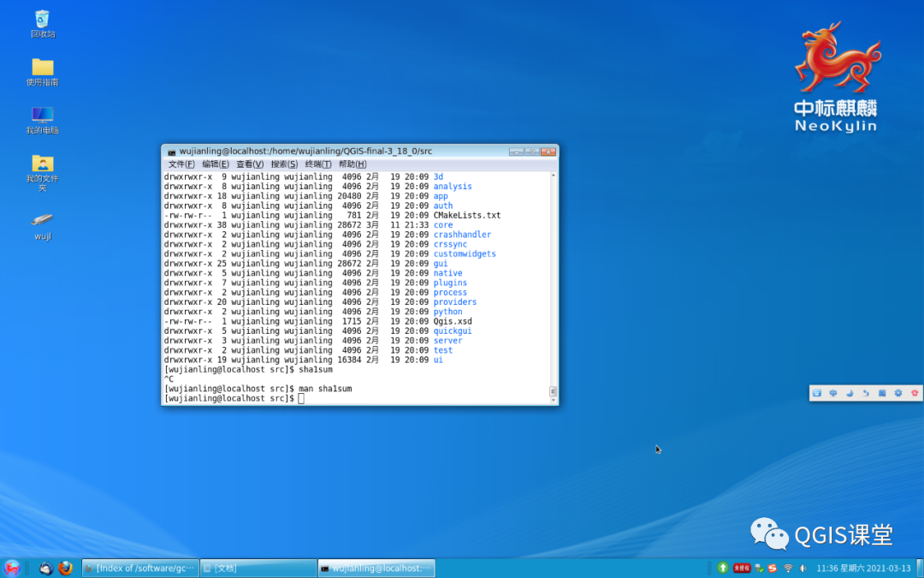
Task: Click the terminal window title bar text
Action: 305,152
